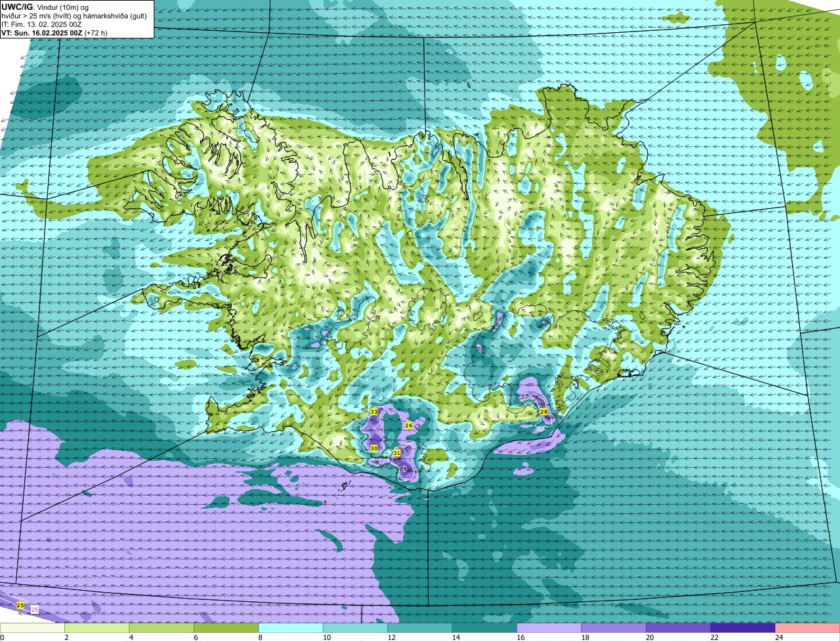Screen dimensions: 840x642
Task: Select the 10–12 m/s turquoise legend swatch
Action: click(x=356, y=628)
